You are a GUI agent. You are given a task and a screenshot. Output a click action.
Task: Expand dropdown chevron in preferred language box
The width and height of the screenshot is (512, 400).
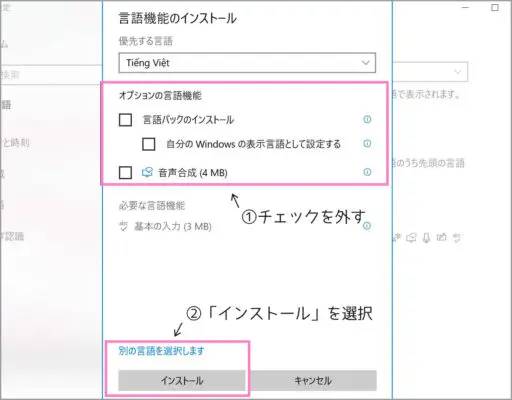click(x=366, y=63)
